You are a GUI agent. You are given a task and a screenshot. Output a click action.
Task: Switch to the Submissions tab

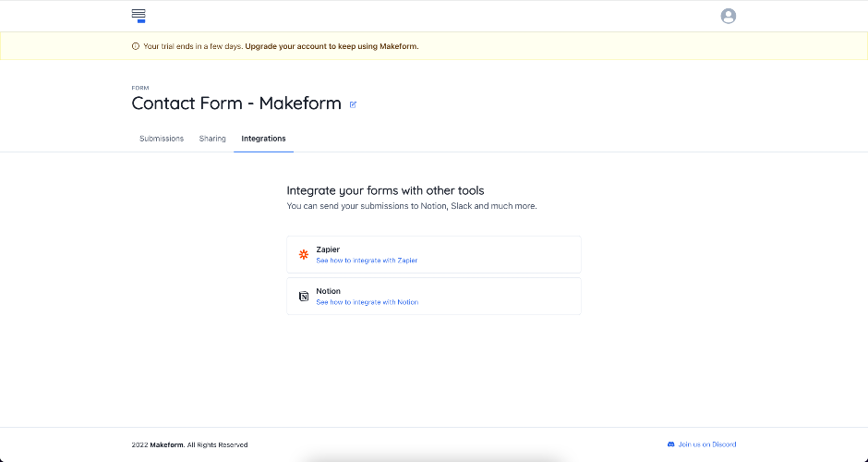162,139
